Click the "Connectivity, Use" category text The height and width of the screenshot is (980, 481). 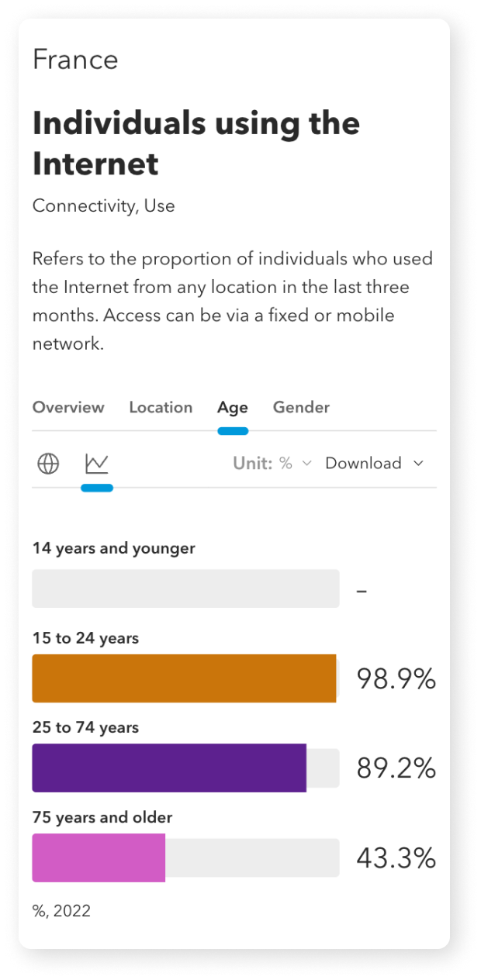(103, 206)
